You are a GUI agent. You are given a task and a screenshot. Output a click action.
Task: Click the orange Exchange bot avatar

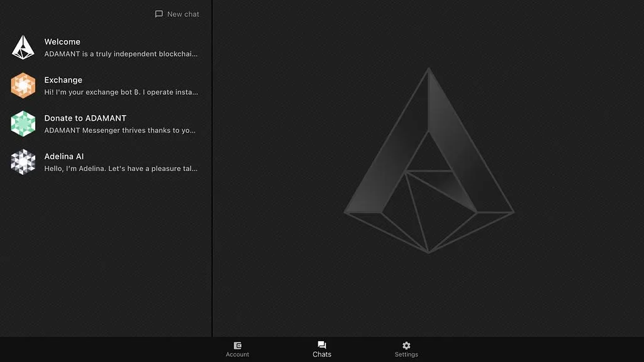point(23,85)
